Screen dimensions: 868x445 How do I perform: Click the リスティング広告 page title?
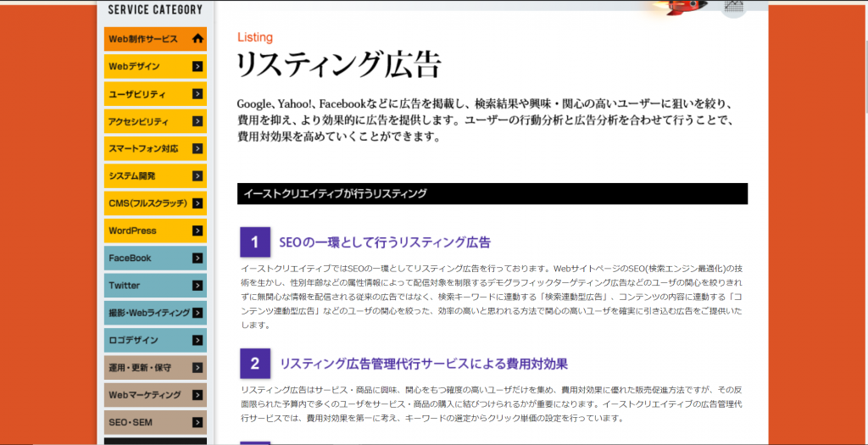(339, 66)
